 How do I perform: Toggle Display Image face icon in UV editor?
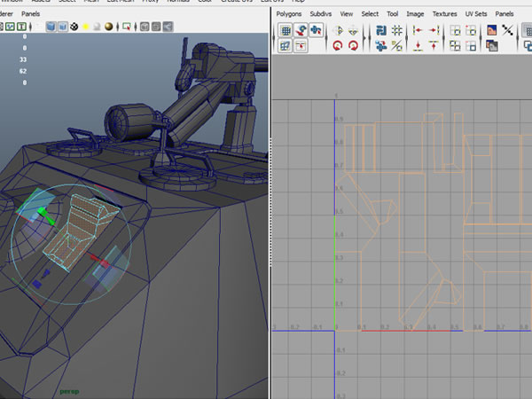[x=492, y=30]
